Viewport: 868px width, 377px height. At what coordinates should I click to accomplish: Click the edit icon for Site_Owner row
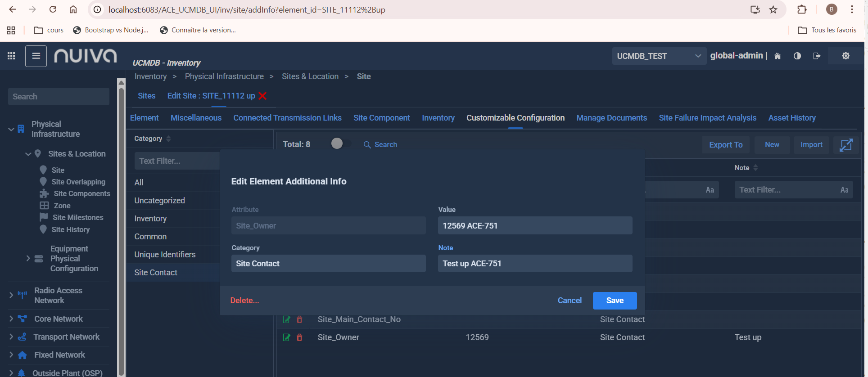point(286,337)
